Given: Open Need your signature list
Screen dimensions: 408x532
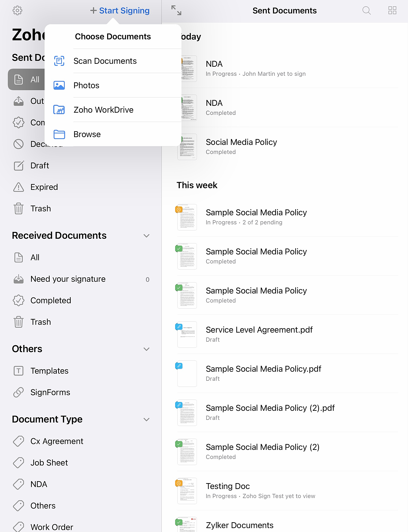Looking at the screenshot, I should (81, 279).
